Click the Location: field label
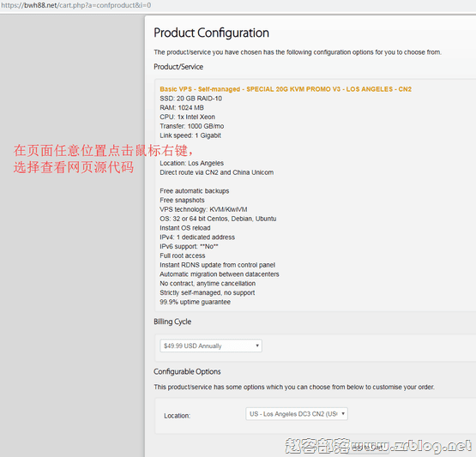 (x=177, y=416)
